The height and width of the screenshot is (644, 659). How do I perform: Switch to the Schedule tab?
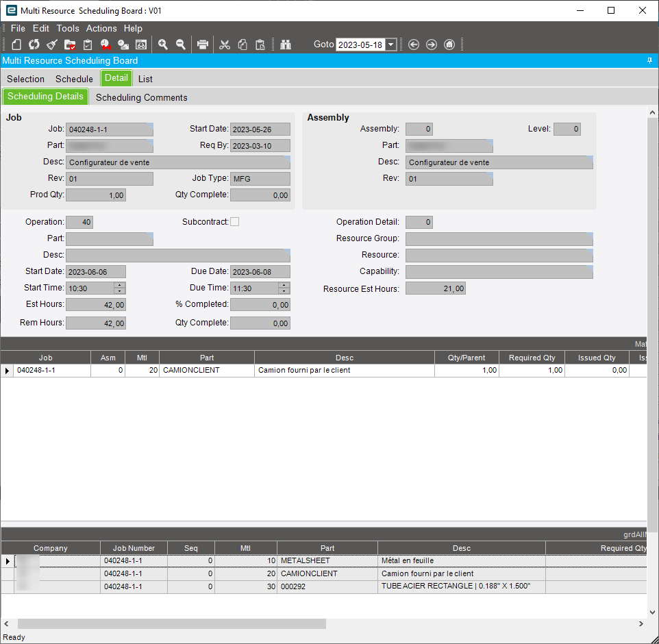coord(75,79)
